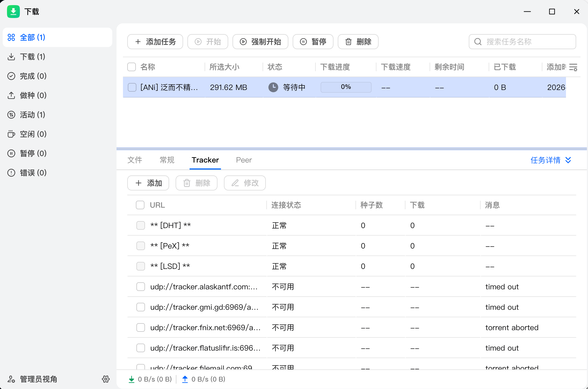
Task: Click 添加任务 add task button
Action: pyautogui.click(x=155, y=42)
